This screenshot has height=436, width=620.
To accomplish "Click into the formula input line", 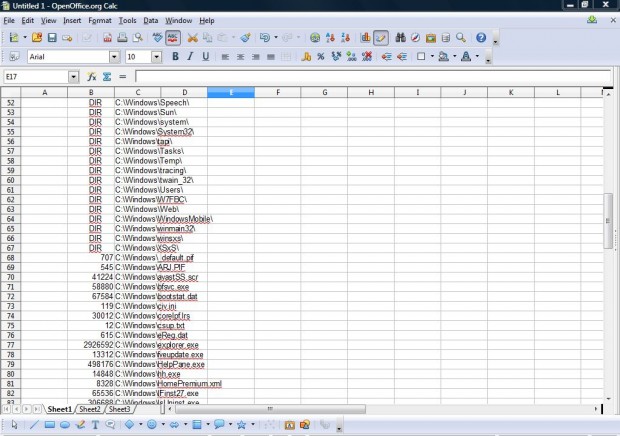I will click(373, 76).
